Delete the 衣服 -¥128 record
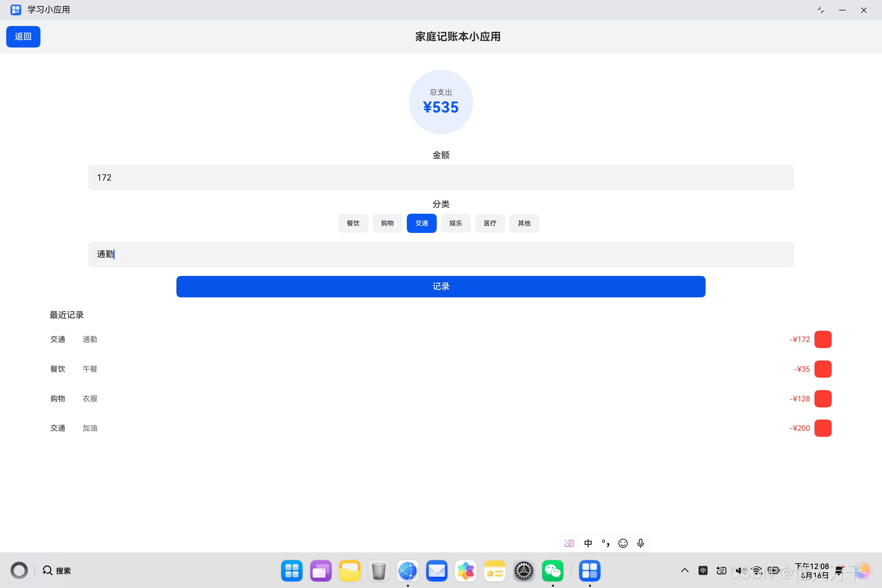 pos(823,399)
